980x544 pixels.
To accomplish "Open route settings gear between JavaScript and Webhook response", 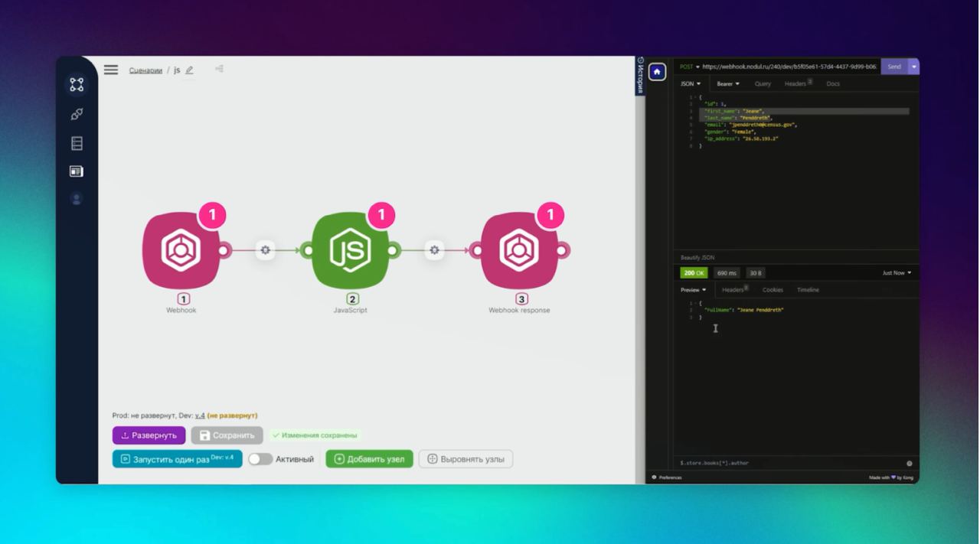I will (434, 250).
